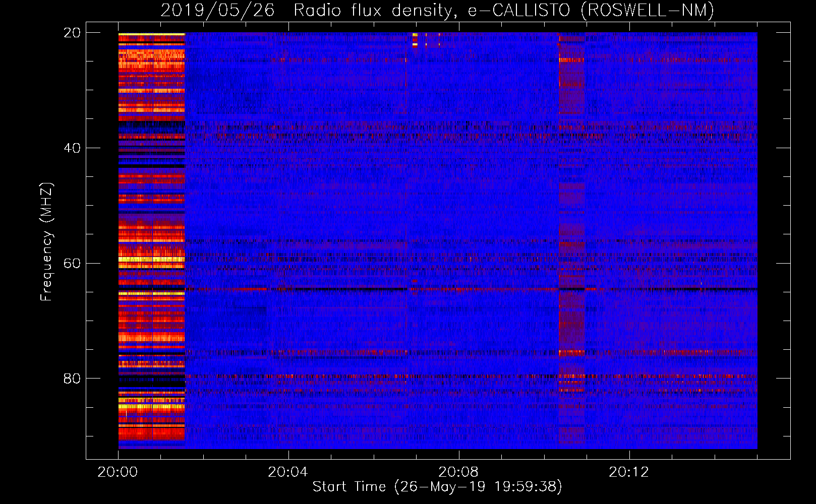Click the 20:04 time tick label
The width and height of the screenshot is (816, 504).
tap(288, 472)
